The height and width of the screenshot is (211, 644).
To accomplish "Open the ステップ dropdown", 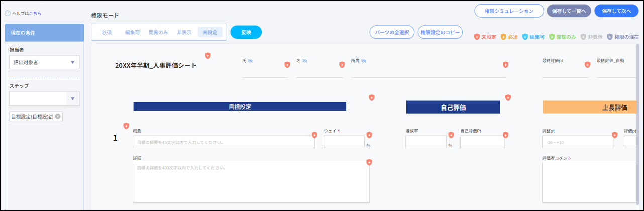I will point(44,98).
